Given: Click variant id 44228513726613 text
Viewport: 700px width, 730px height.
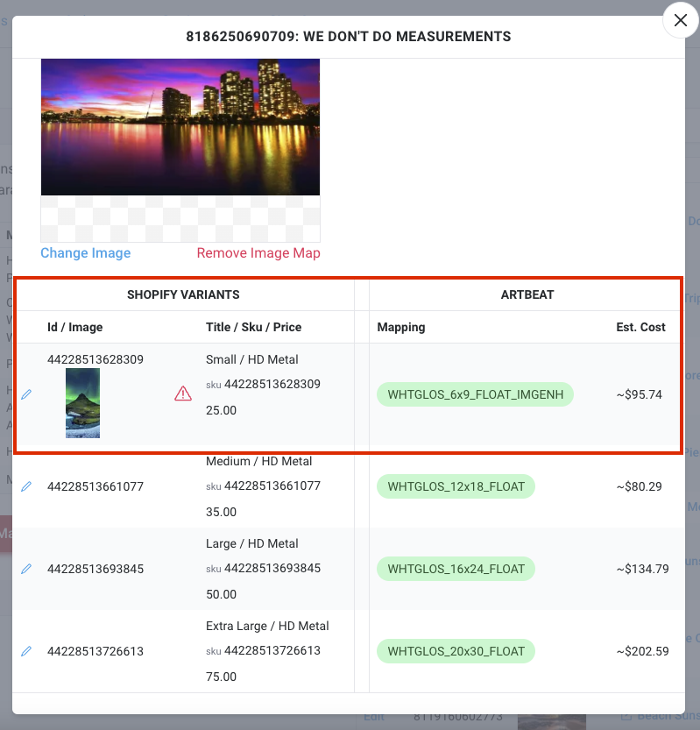Looking at the screenshot, I should (x=95, y=651).
